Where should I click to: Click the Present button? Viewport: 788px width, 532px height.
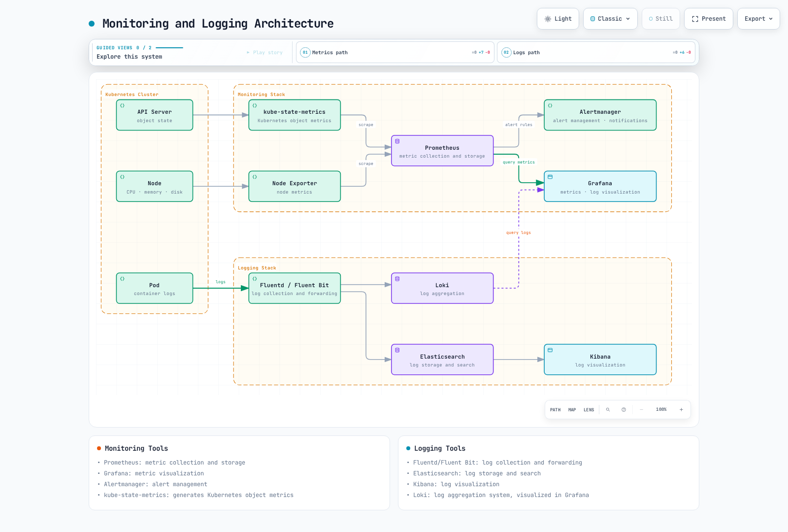click(709, 19)
